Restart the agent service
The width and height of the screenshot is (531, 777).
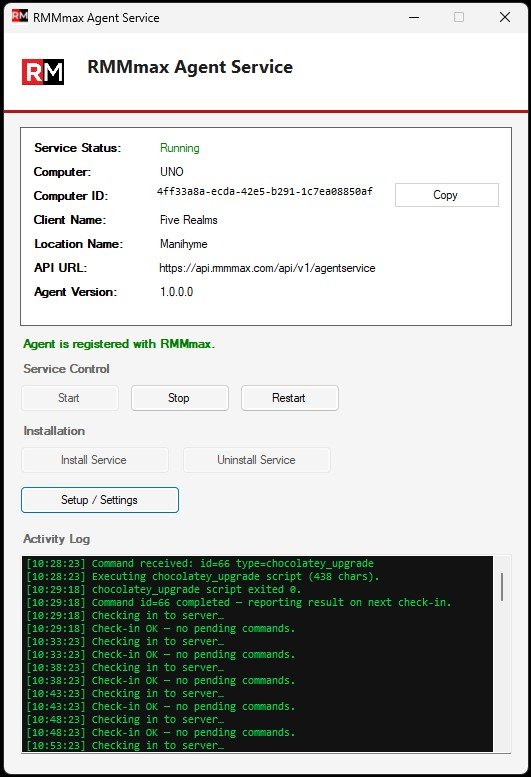point(290,398)
